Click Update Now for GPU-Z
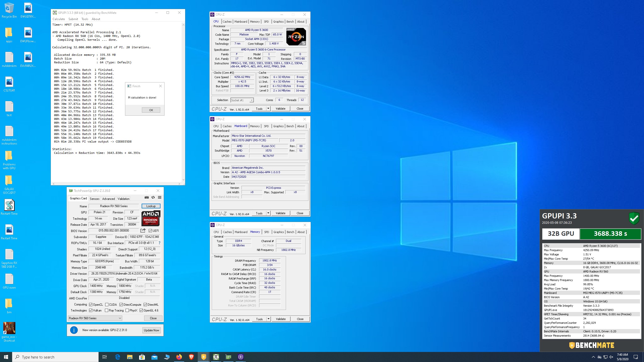 (x=151, y=330)
